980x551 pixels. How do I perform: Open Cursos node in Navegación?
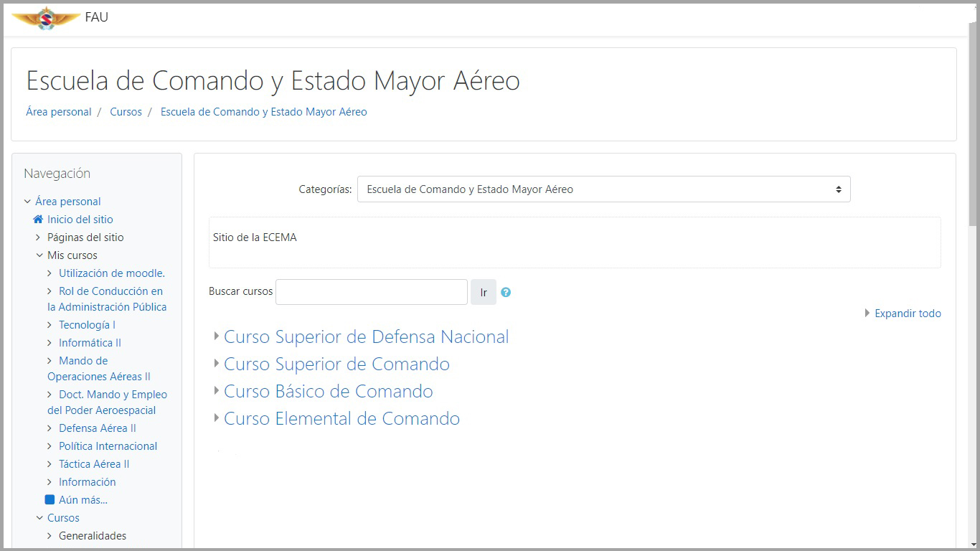63,518
